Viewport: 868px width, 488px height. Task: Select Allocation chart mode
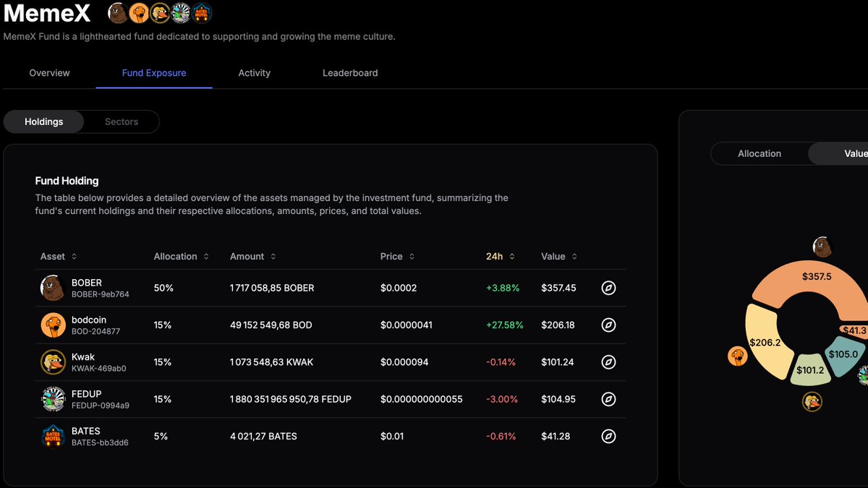pyautogui.click(x=759, y=153)
